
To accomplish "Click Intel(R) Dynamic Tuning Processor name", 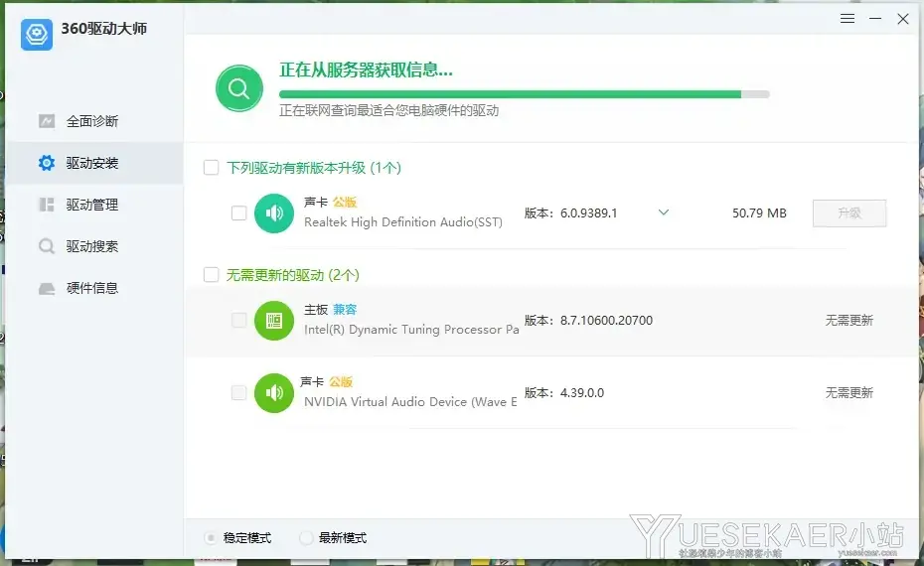I will pos(411,330).
